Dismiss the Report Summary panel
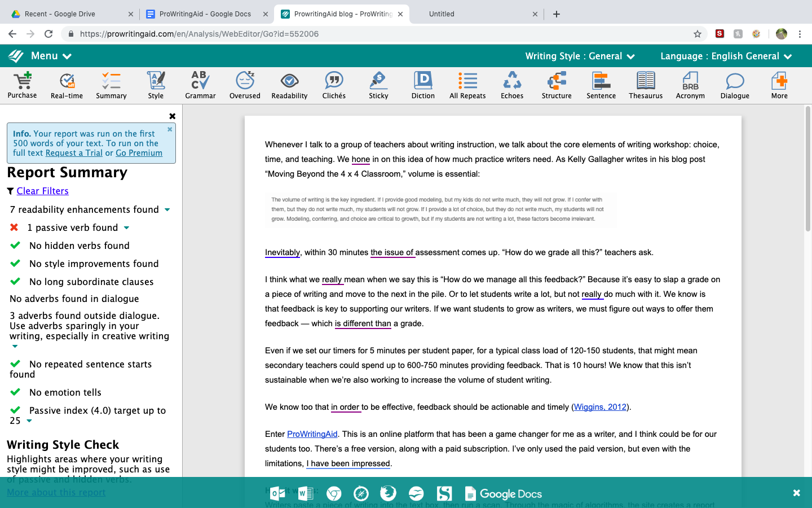 click(172, 116)
